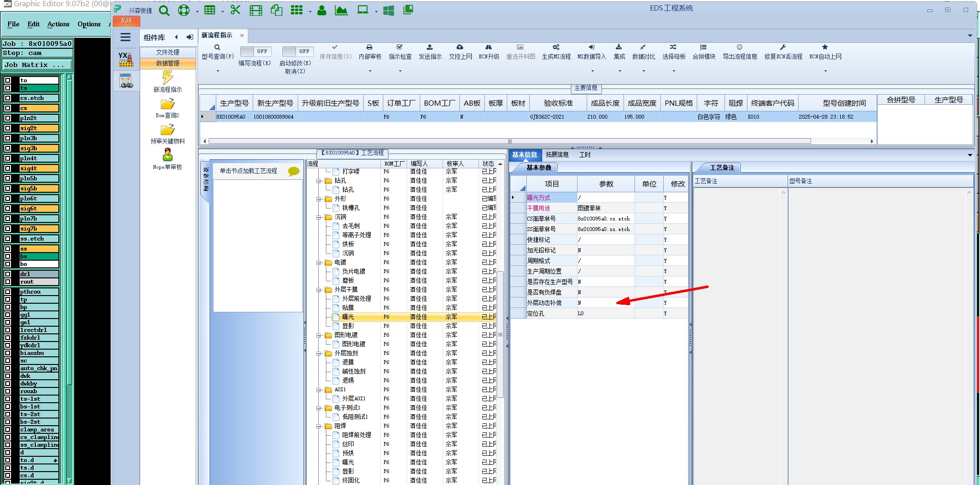Click the green user icon in top toolbar
980x485 pixels.
[322, 10]
